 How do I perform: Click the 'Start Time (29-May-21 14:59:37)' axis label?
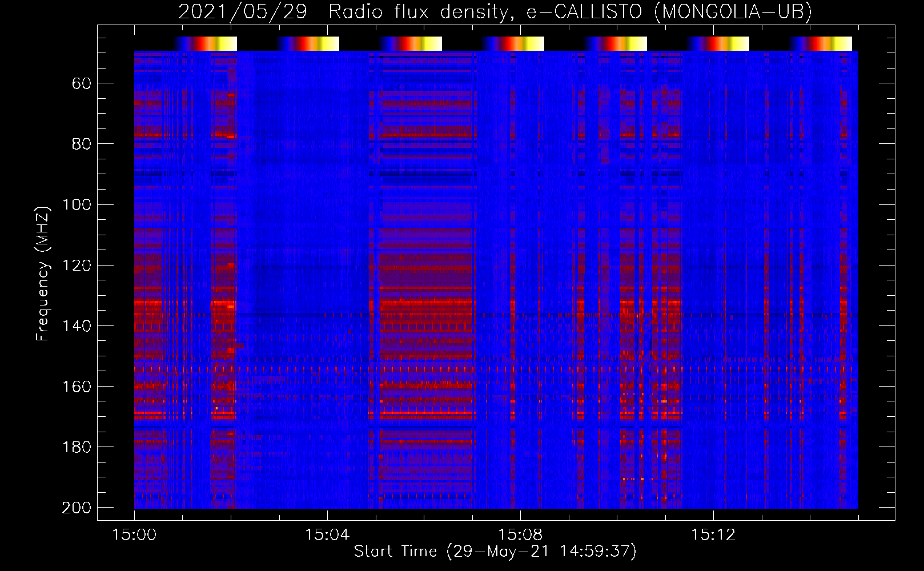click(495, 552)
